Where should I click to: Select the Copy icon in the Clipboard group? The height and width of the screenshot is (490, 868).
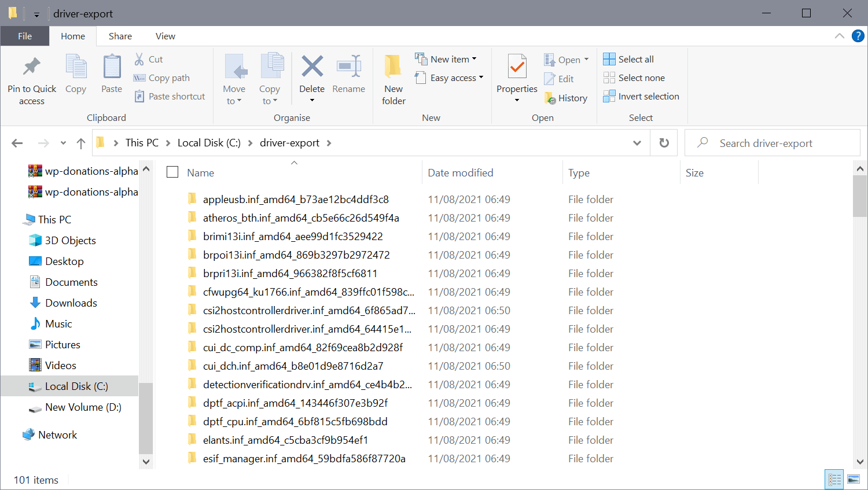point(76,72)
